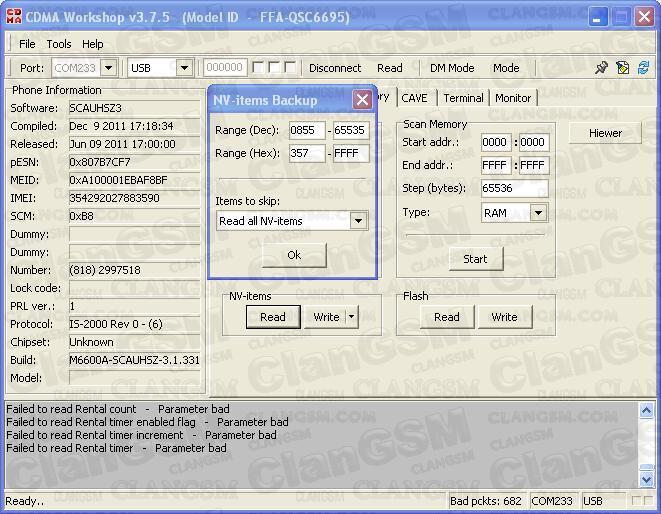The width and height of the screenshot is (661, 514).
Task: Click Ok in NV-items Backup dialog
Action: 294,255
